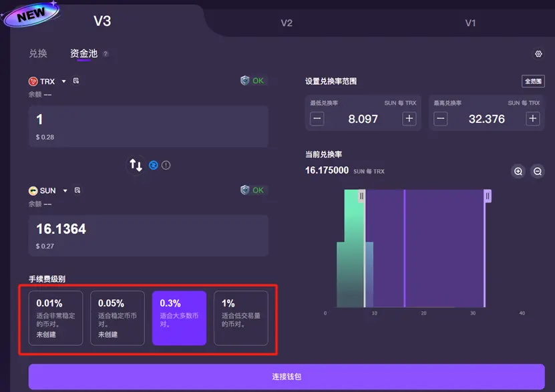Click the swap direction arrows icon
Viewport: 555px width, 392px height.
coord(136,164)
